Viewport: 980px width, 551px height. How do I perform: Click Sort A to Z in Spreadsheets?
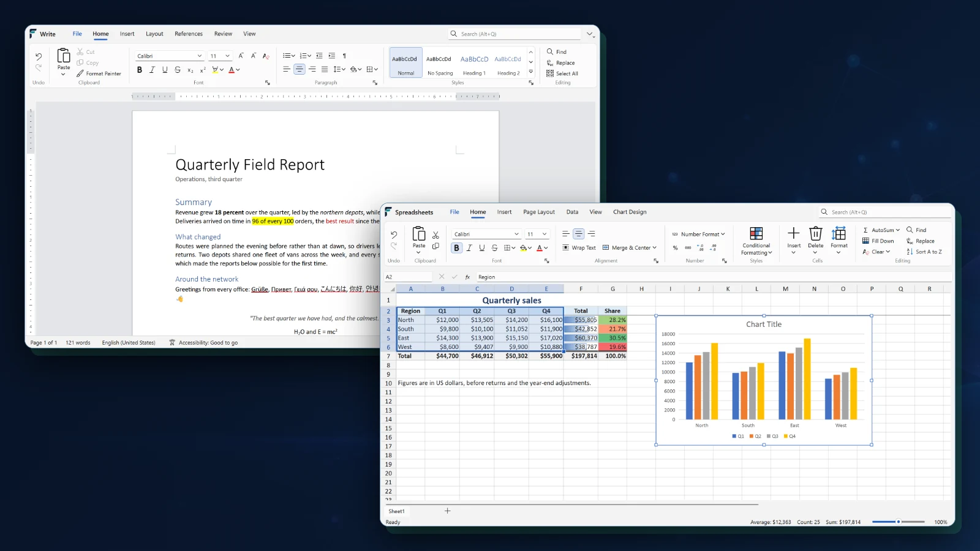point(924,252)
